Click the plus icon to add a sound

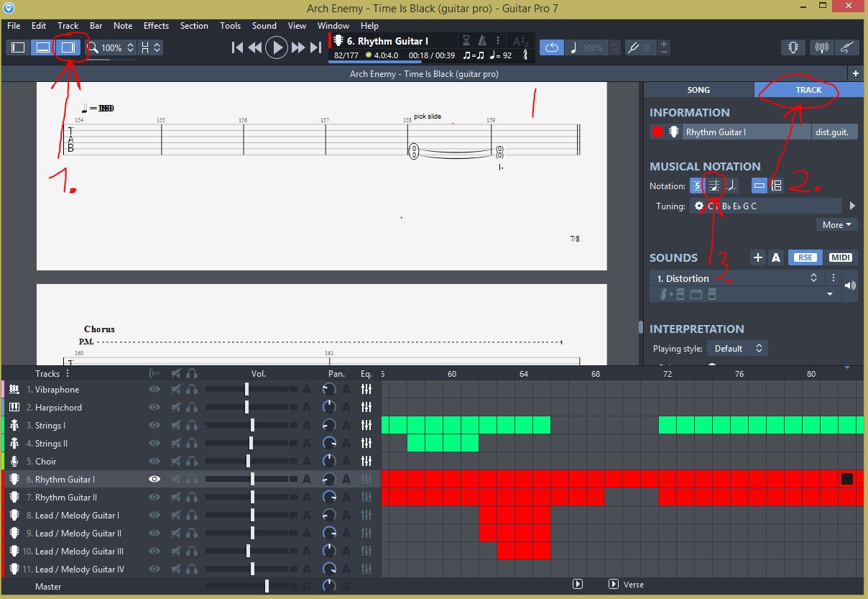(x=757, y=257)
